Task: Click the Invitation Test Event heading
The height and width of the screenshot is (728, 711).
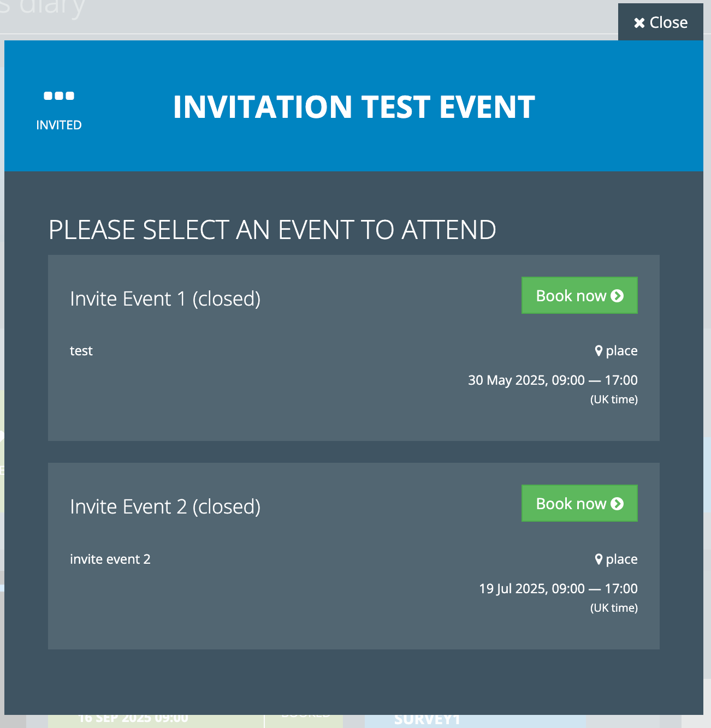Action: click(354, 106)
